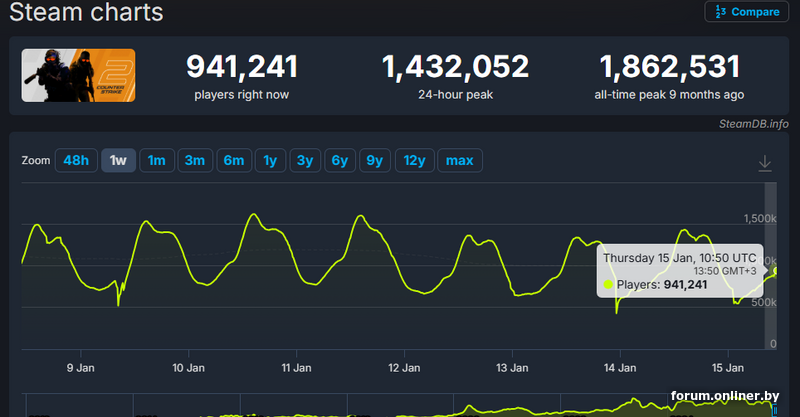Switch chart zoom to 1m
The image size is (800, 417).
pos(157,160)
